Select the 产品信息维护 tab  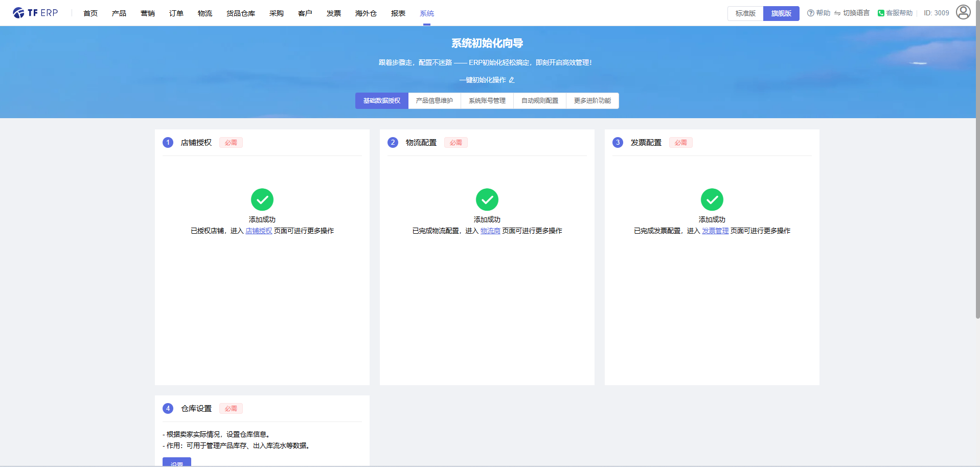434,101
